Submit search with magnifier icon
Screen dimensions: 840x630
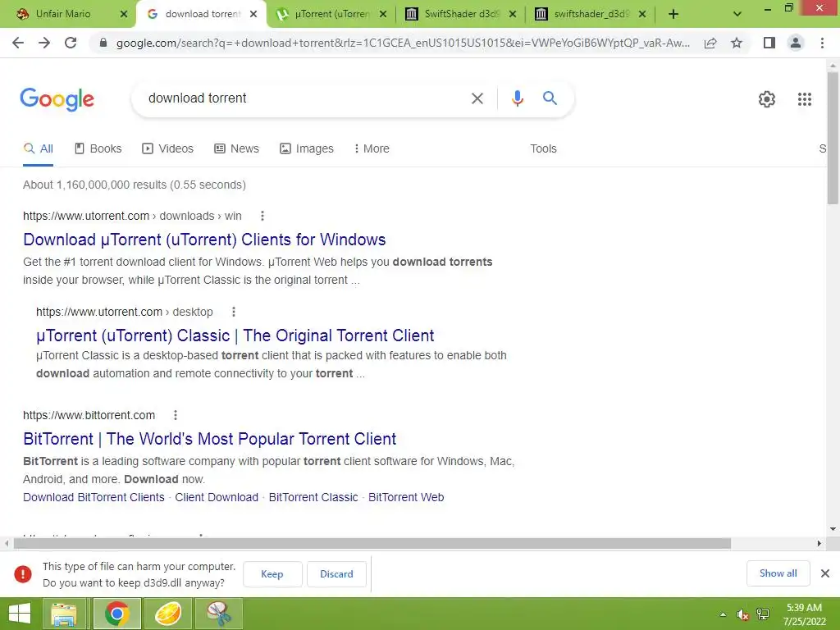tap(550, 98)
